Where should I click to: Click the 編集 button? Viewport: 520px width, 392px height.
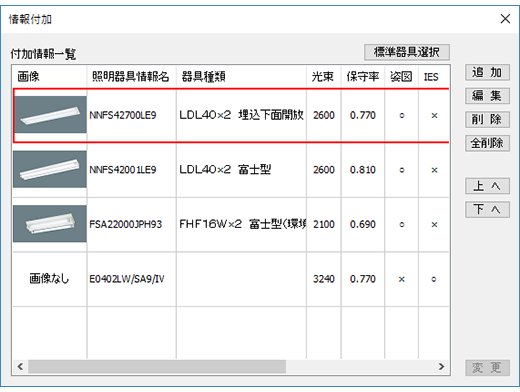click(x=487, y=96)
